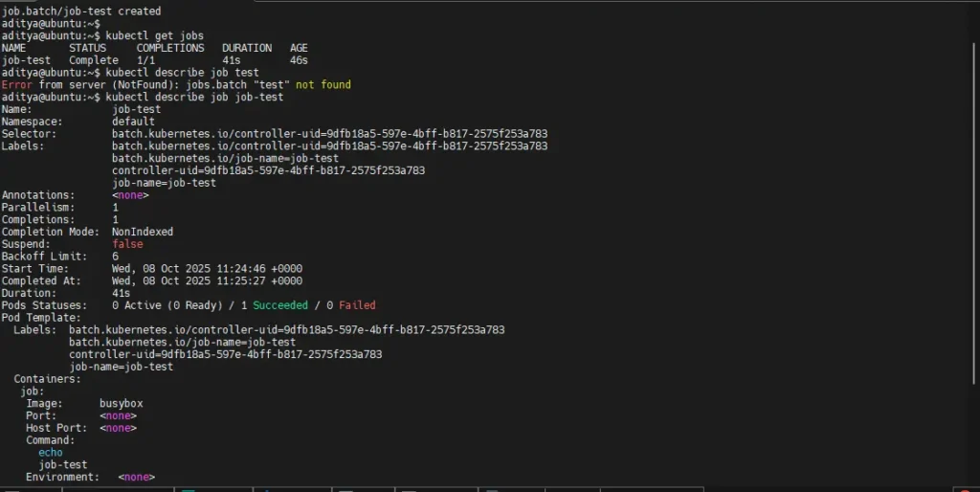
Task: Select the 'busybox' image name
Action: pos(121,404)
